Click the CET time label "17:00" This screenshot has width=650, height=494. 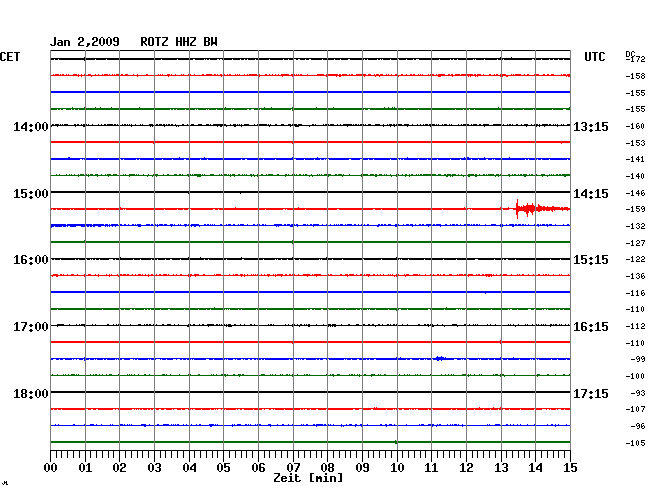pyautogui.click(x=31, y=327)
